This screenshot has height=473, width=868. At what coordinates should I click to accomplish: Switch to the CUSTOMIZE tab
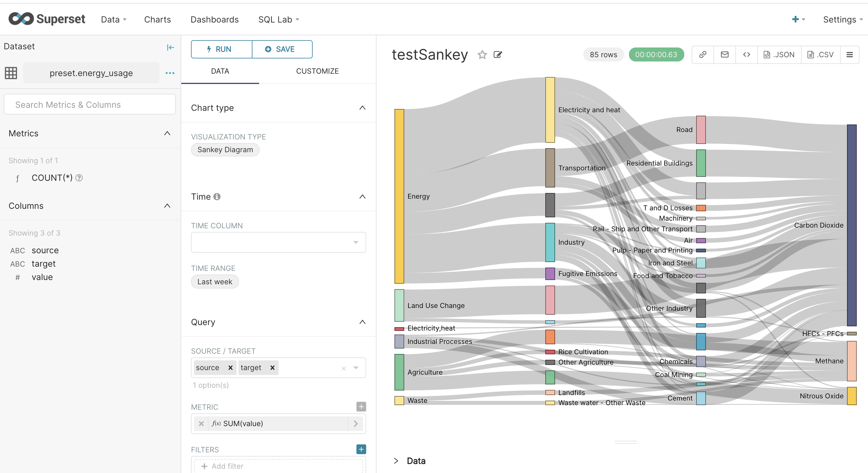coord(317,71)
